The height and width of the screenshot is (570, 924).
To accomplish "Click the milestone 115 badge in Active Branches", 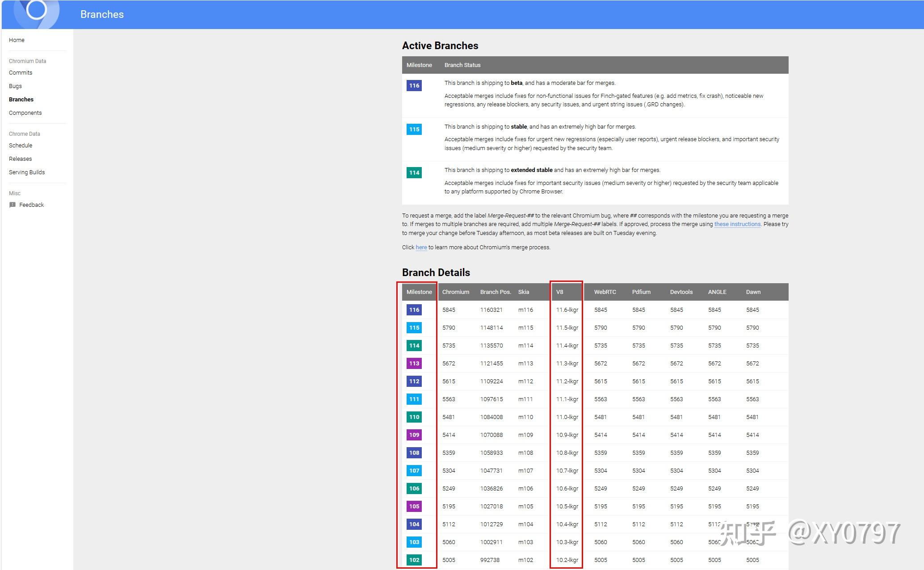I will pyautogui.click(x=414, y=130).
